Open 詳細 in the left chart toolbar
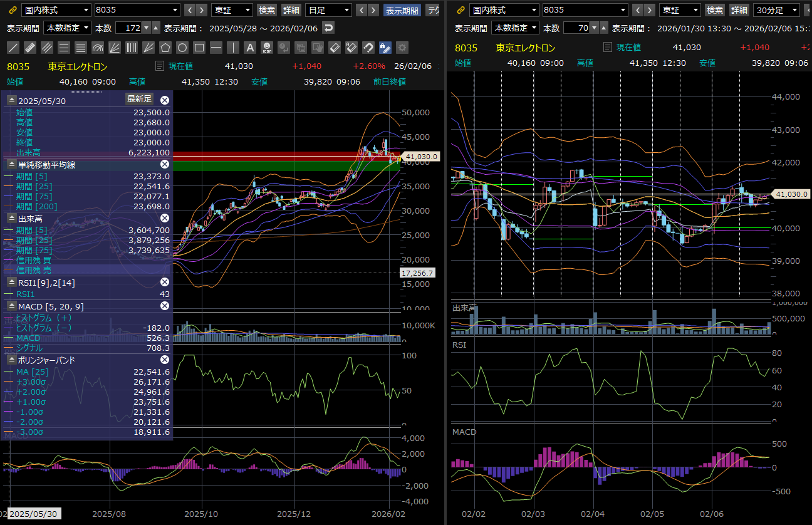This screenshot has width=812, height=525. click(291, 10)
